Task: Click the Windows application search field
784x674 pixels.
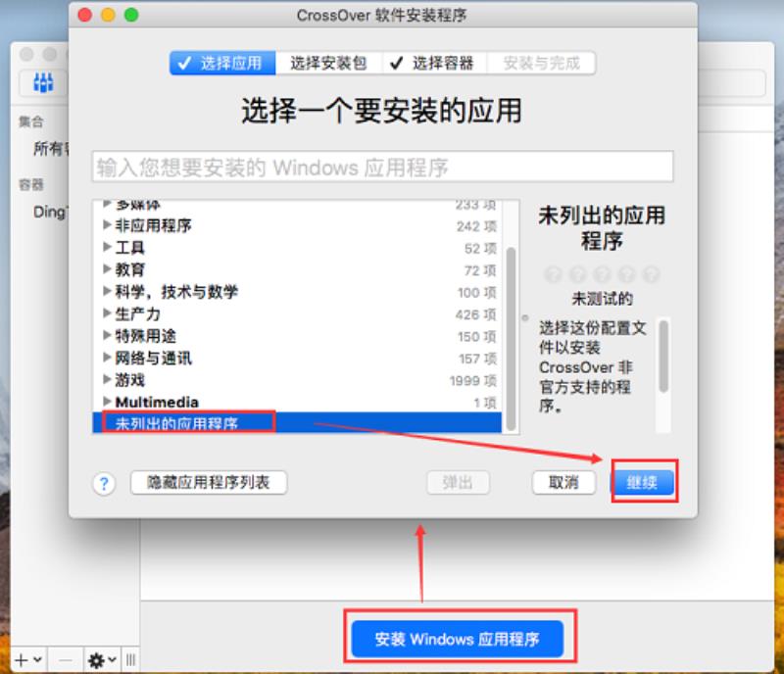Action: point(382,167)
